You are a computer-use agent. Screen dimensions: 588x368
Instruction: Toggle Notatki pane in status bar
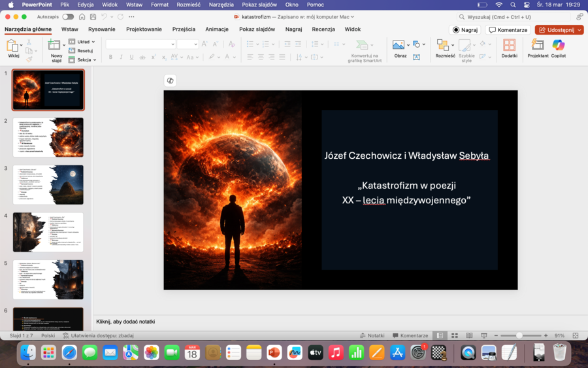372,335
